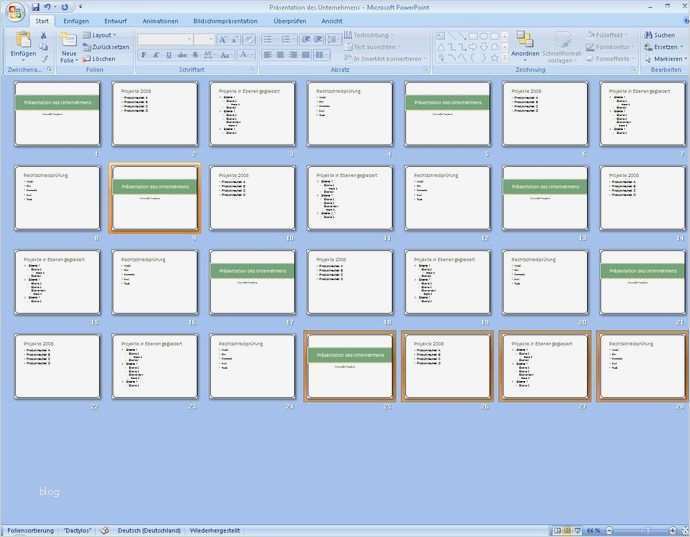Screen dimensions: 690x537
Task: Open the columns dropdown in Absatz group
Action: pos(322,55)
